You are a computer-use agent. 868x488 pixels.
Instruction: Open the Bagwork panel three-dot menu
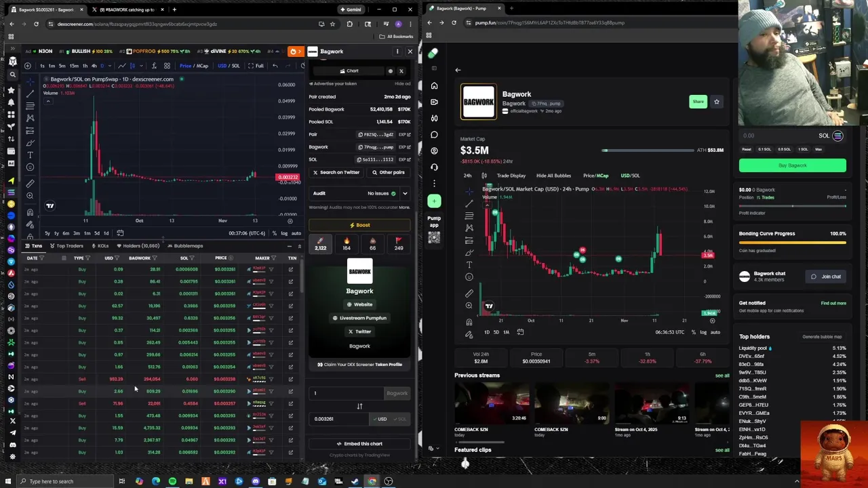[397, 52]
